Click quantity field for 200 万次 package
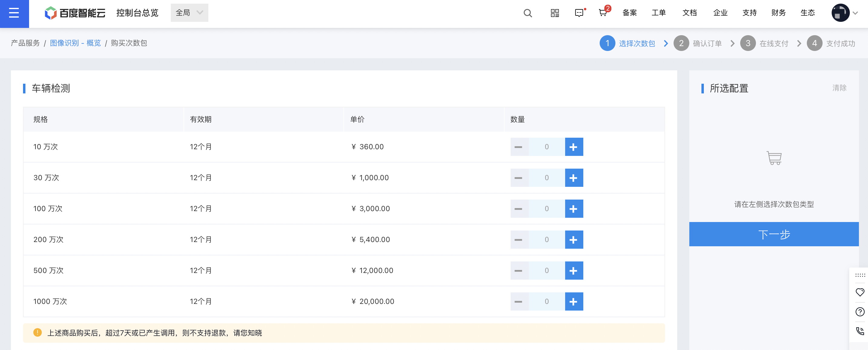 (x=547, y=240)
